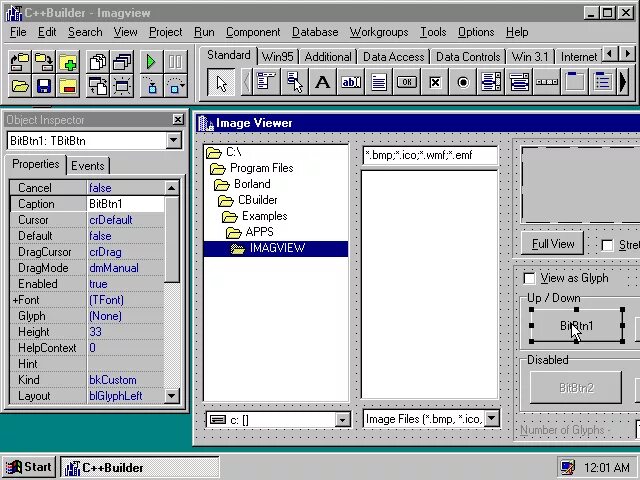Open the Workgroups menu
This screenshot has height=480, width=640.
[379, 32]
